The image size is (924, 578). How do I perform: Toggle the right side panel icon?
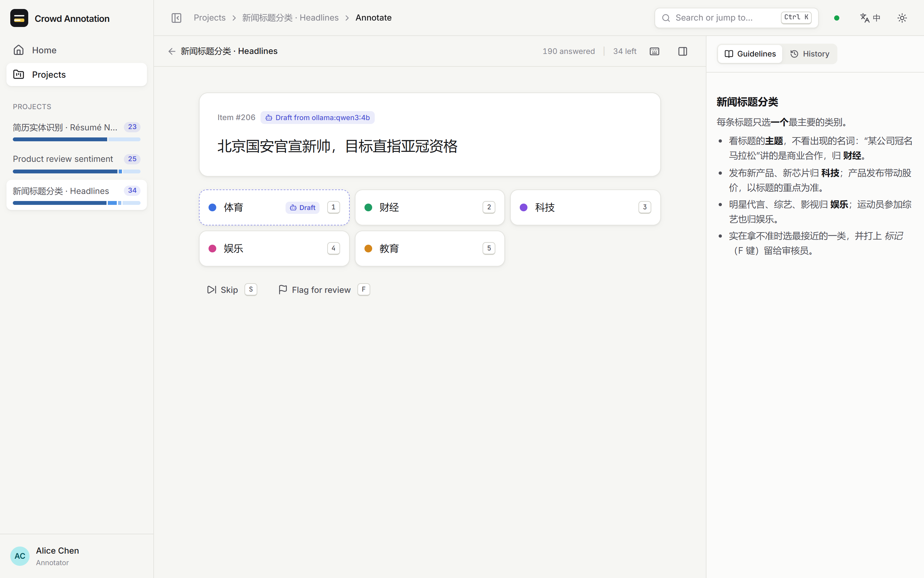click(x=683, y=51)
